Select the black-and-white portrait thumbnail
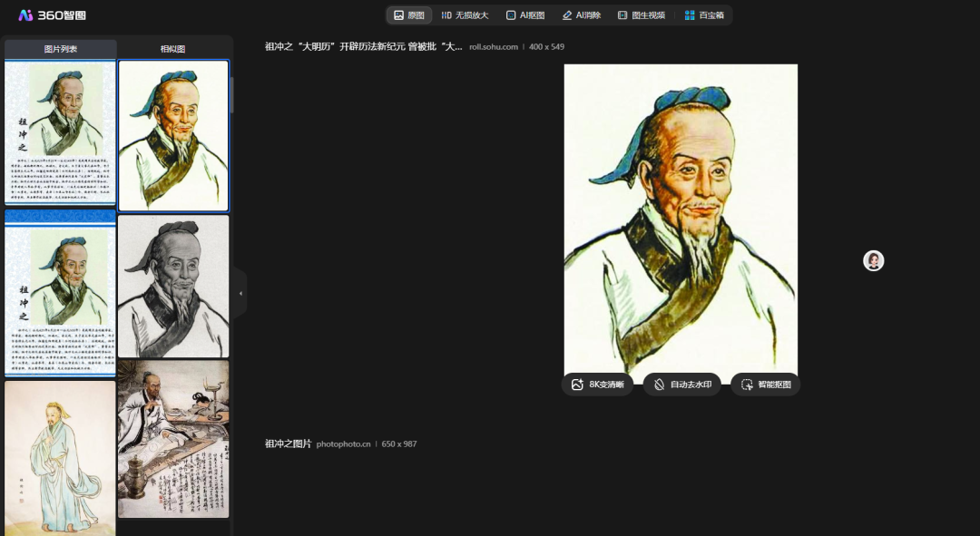Viewport: 980px width, 536px height. [x=173, y=287]
